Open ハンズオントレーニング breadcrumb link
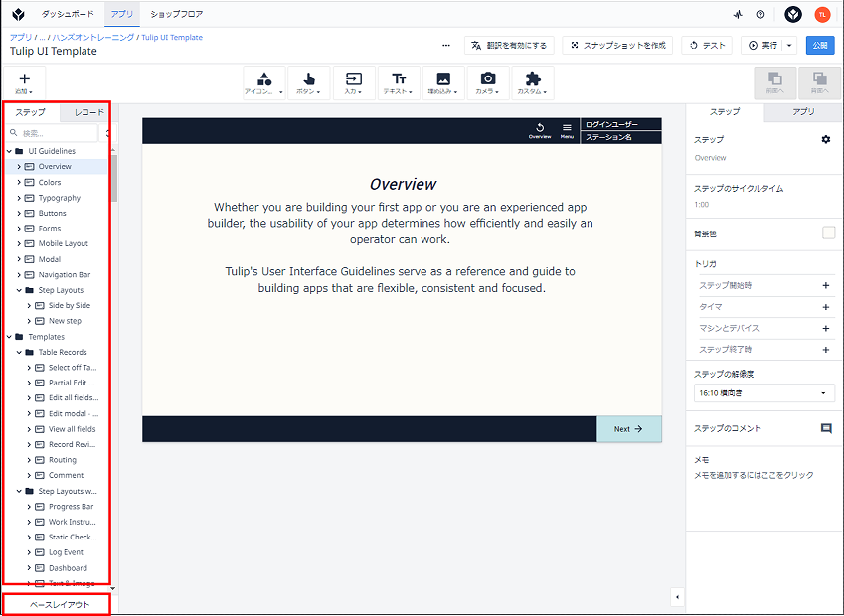This screenshot has width=844, height=616. tap(93, 37)
